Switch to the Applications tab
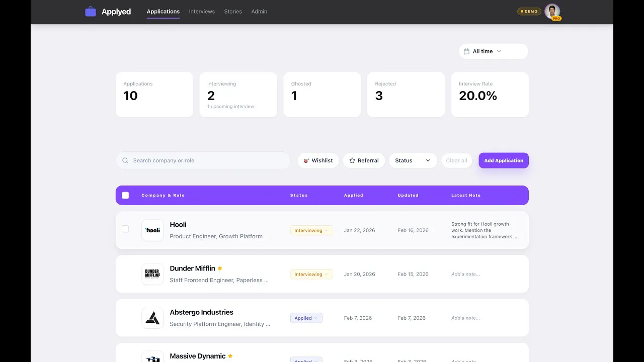The height and width of the screenshot is (362, 644). click(163, 12)
